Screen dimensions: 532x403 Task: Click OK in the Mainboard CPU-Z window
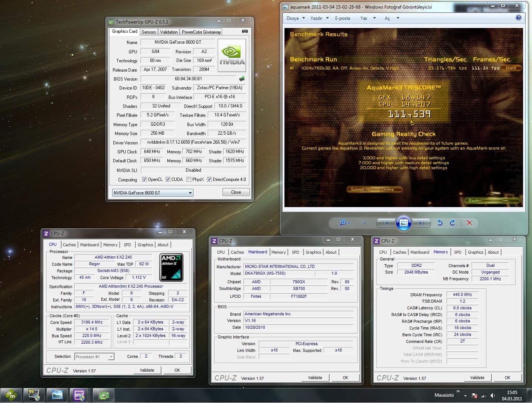click(x=346, y=378)
